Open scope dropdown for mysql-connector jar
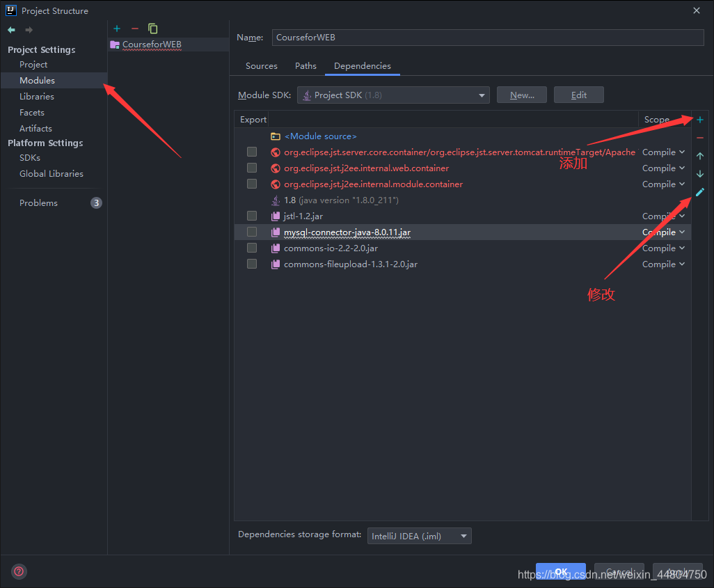Viewport: 714px width, 588px height. tap(663, 232)
